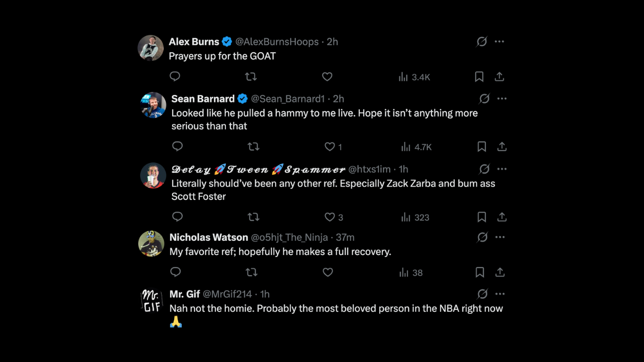The height and width of the screenshot is (362, 644).
Task: Bookmark the htxs1im reply about Scott Foster
Action: (481, 217)
